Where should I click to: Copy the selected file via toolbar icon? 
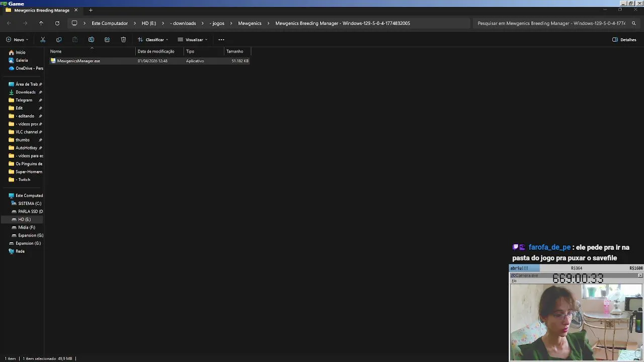59,40
